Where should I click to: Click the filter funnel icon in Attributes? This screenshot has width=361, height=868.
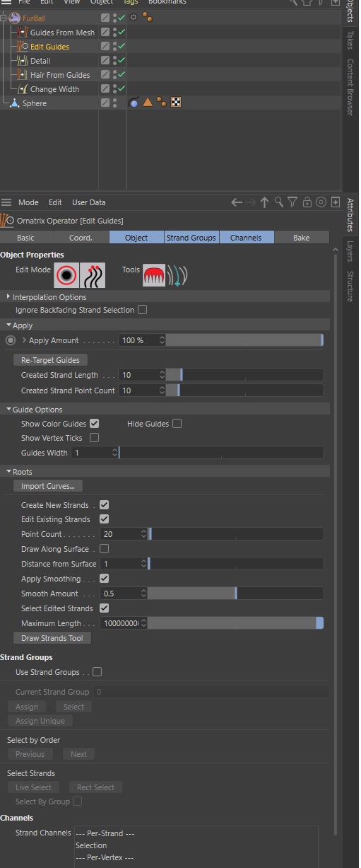[x=292, y=202]
